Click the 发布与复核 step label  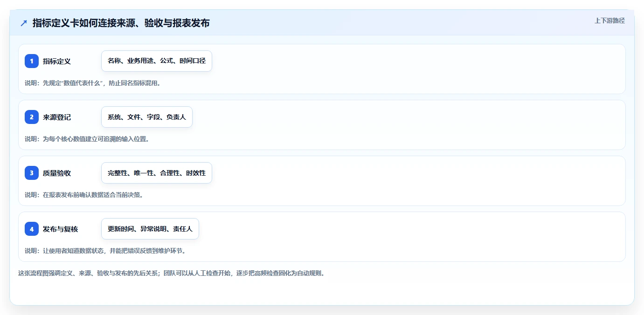[x=60, y=229]
